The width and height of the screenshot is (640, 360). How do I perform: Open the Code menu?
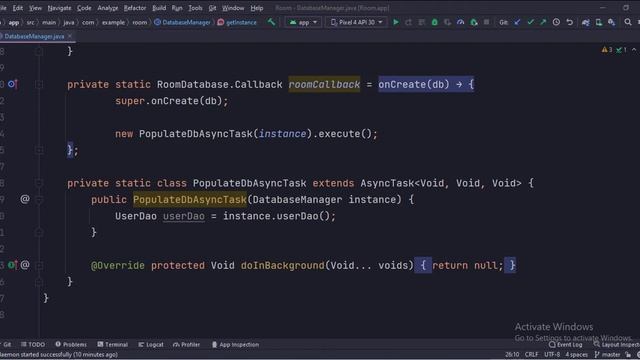[x=84, y=8]
